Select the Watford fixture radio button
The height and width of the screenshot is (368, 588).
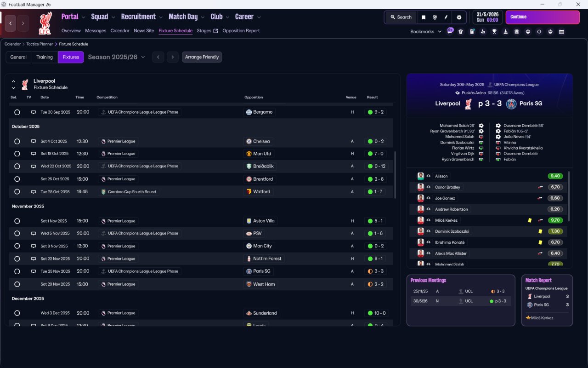click(17, 192)
